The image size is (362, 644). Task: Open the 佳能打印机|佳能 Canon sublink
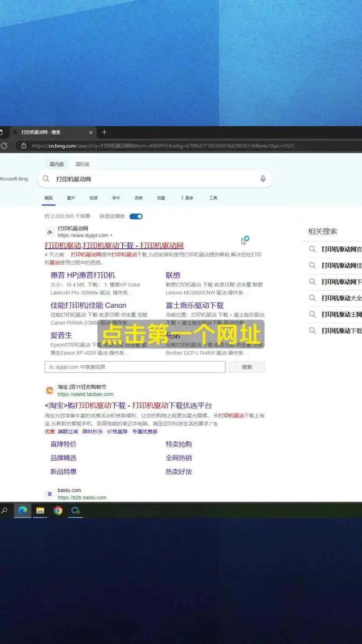(x=88, y=306)
